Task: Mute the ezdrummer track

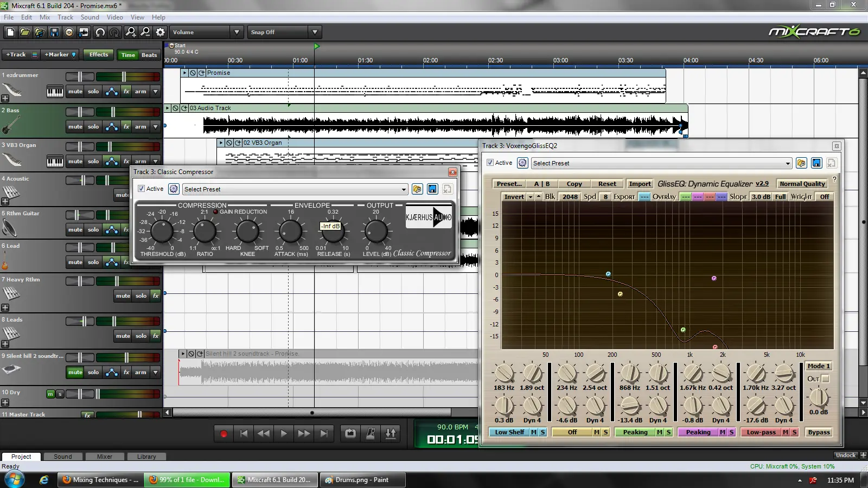Action: (75, 91)
